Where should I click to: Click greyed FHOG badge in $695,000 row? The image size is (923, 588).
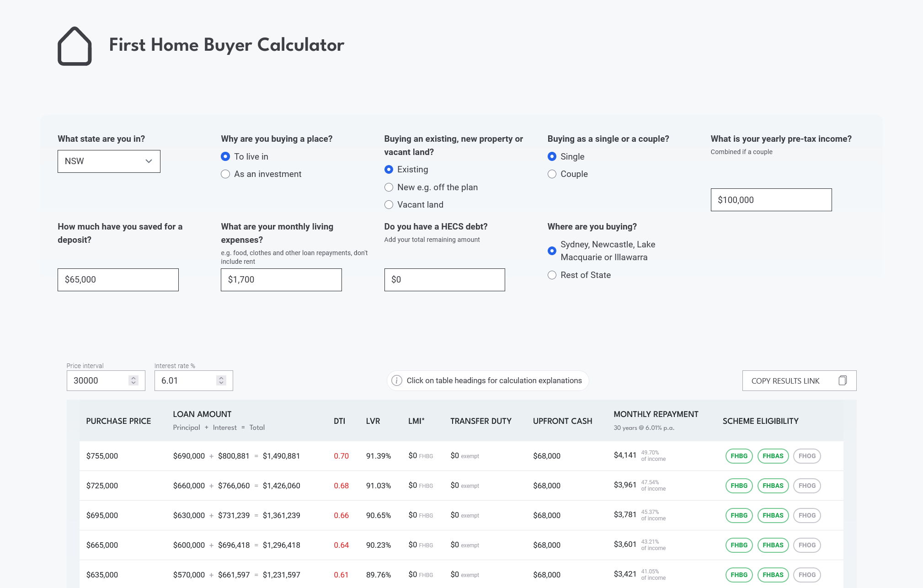pos(807,515)
